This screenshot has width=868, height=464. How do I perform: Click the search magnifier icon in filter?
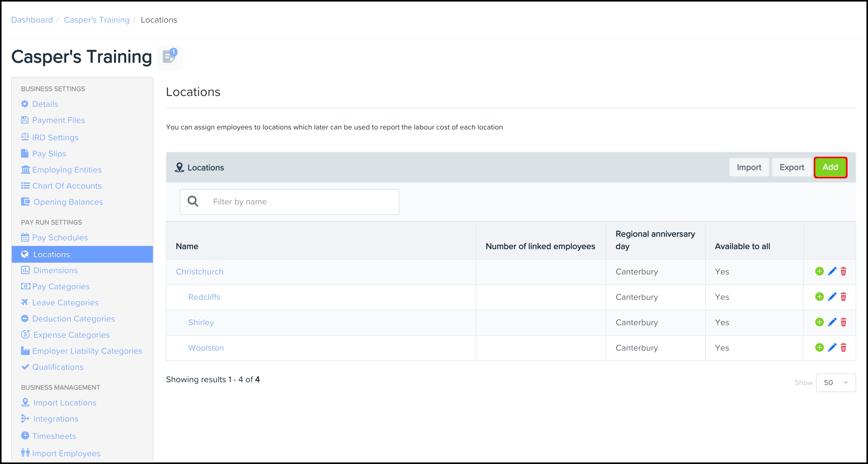tap(193, 202)
